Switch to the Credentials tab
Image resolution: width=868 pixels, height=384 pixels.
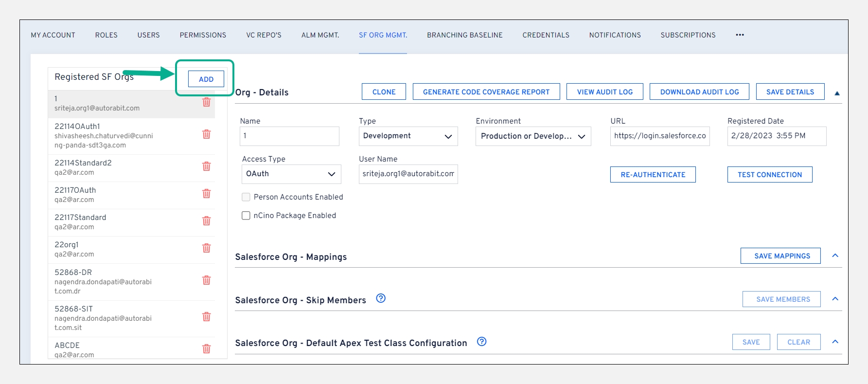pos(546,35)
